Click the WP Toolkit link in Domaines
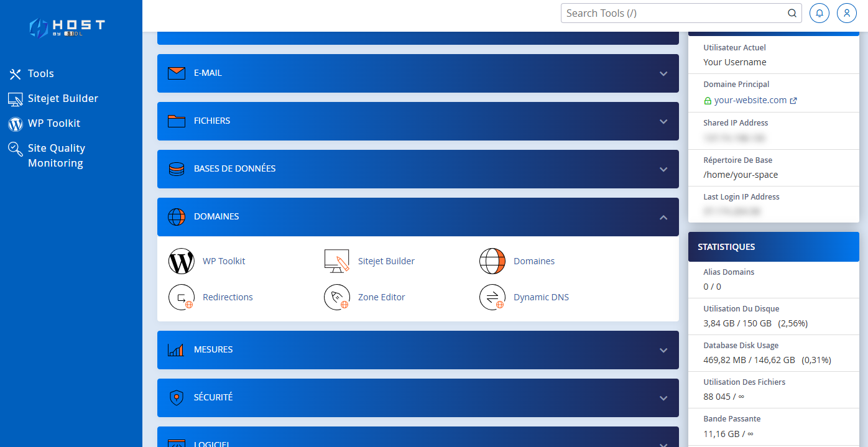The width and height of the screenshot is (868, 447). tap(224, 261)
